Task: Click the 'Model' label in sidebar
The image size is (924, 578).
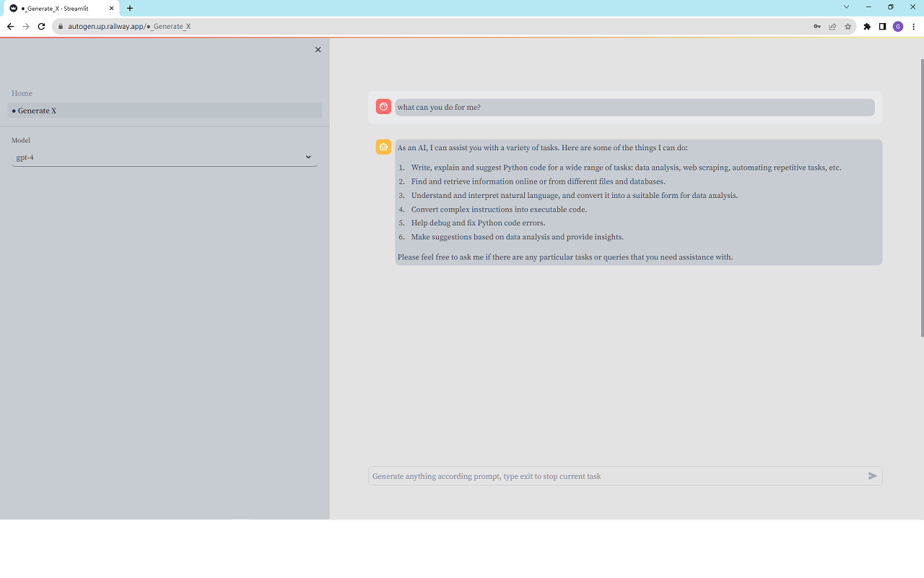Action: pyautogui.click(x=21, y=140)
